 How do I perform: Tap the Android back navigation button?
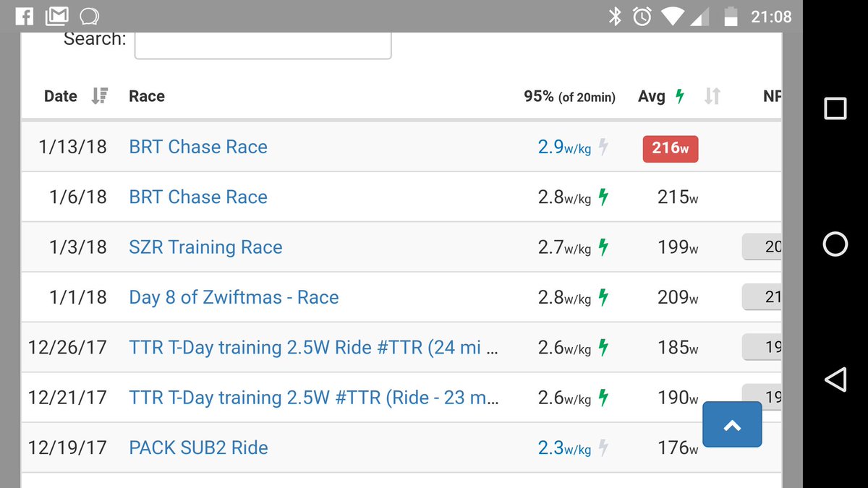pos(835,379)
